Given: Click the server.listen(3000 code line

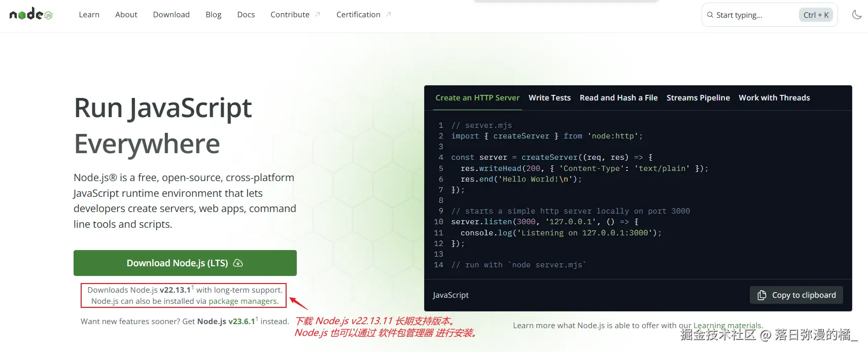Looking at the screenshot, I should coord(545,222).
